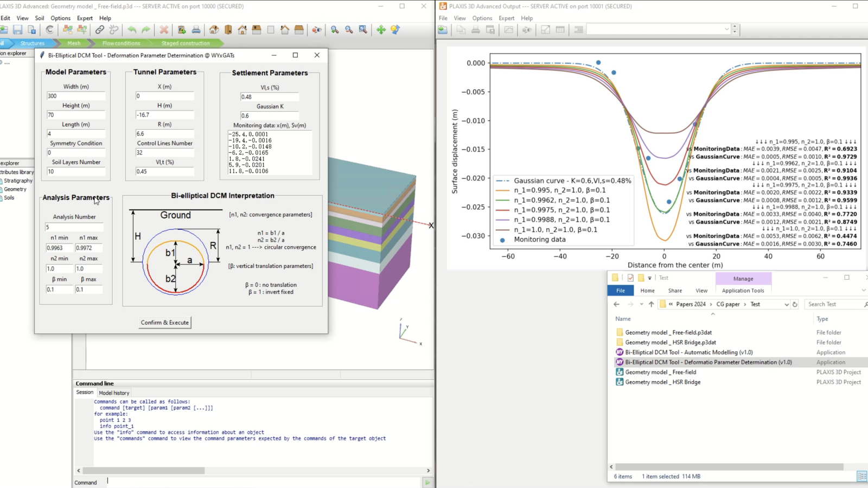This screenshot has height=488, width=868.
Task: Click the red X delete icon
Action: click(164, 30)
